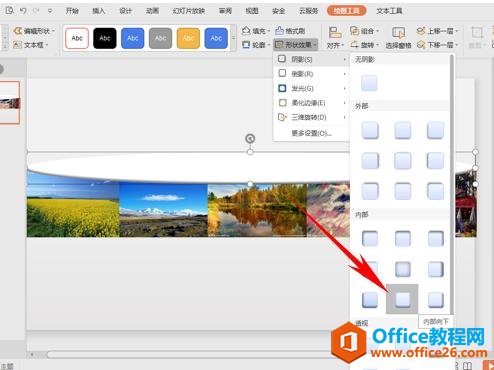Select the highlighted 绘图工具 tab
Image resolution: width=494 pixels, height=370 pixels.
point(347,11)
